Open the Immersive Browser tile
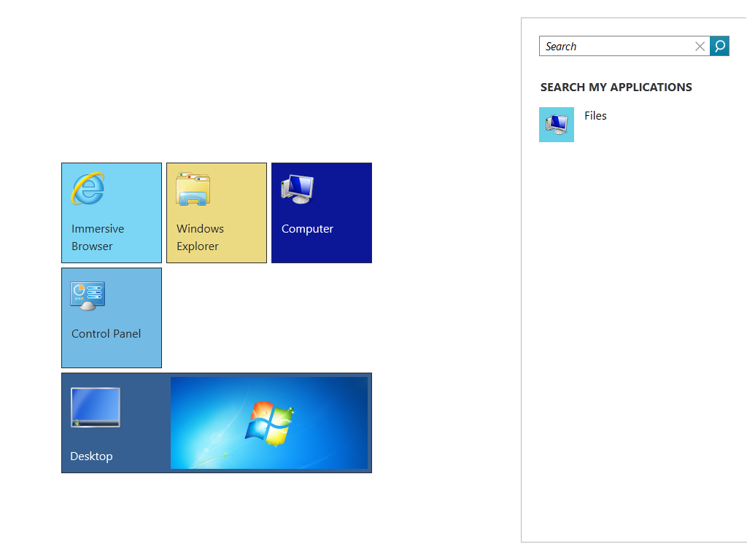 (x=112, y=213)
